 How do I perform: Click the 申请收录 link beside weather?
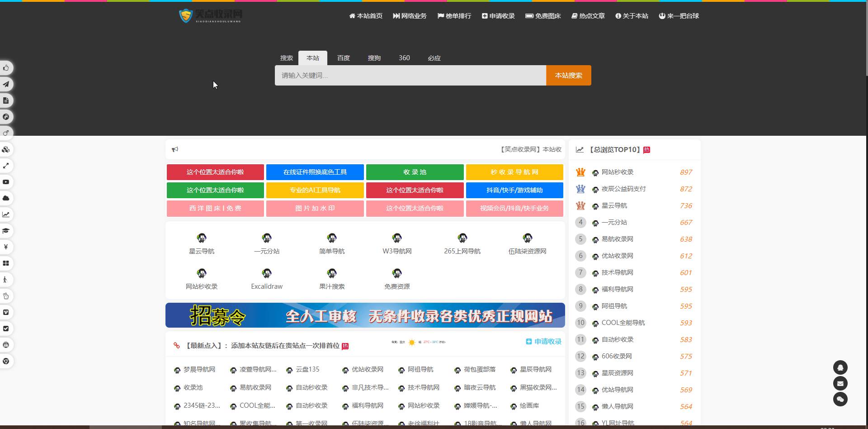click(544, 342)
